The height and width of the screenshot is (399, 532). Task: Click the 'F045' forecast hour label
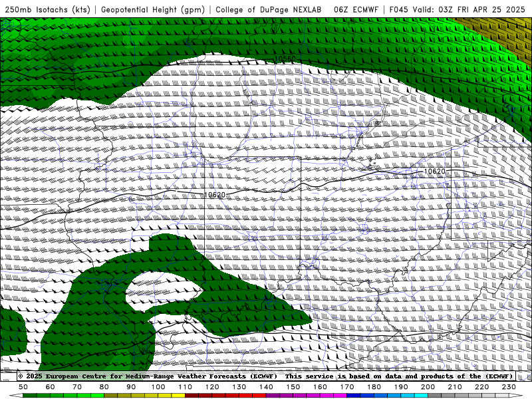click(398, 10)
